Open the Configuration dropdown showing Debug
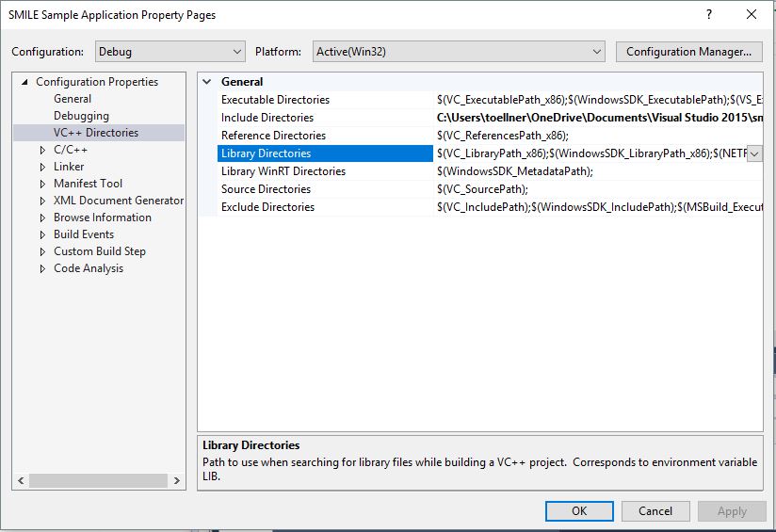Viewport: 776px width, 532px height. coord(170,52)
